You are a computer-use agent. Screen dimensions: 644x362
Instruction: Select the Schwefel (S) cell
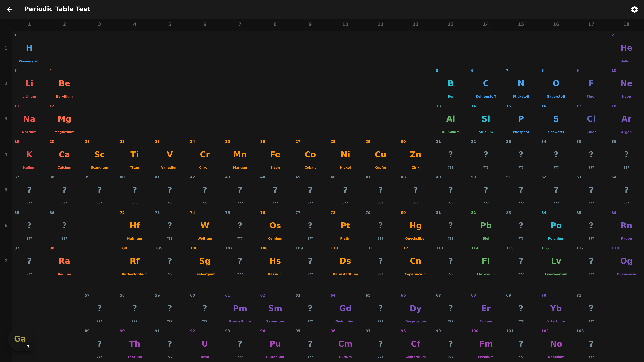click(x=556, y=119)
